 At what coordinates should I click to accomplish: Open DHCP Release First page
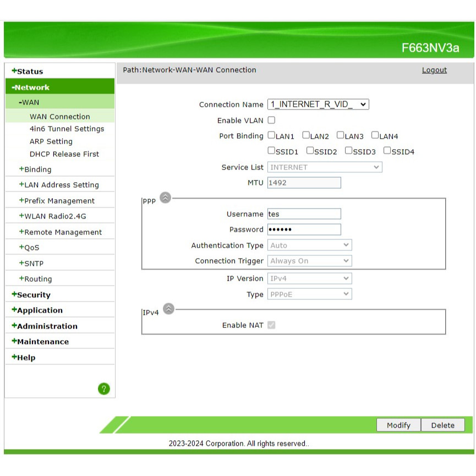64,154
